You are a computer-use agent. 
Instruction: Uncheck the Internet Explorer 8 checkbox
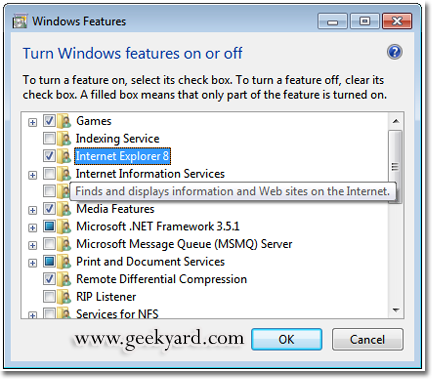click(x=49, y=156)
